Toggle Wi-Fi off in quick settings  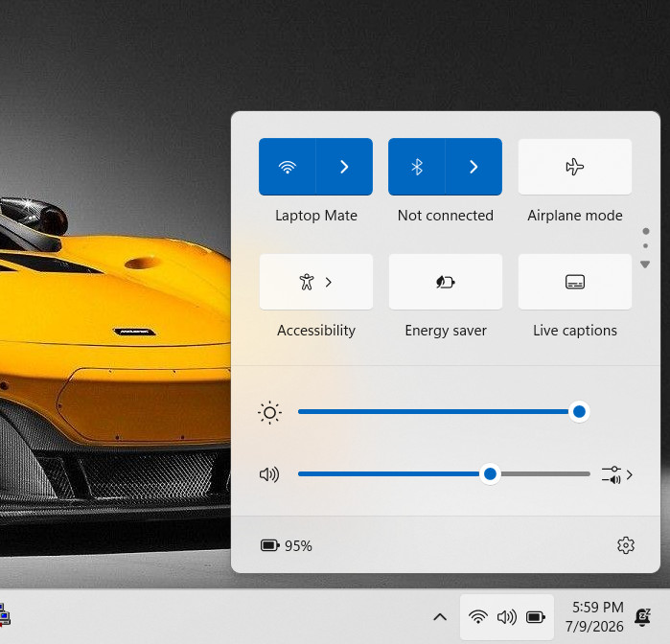[288, 167]
